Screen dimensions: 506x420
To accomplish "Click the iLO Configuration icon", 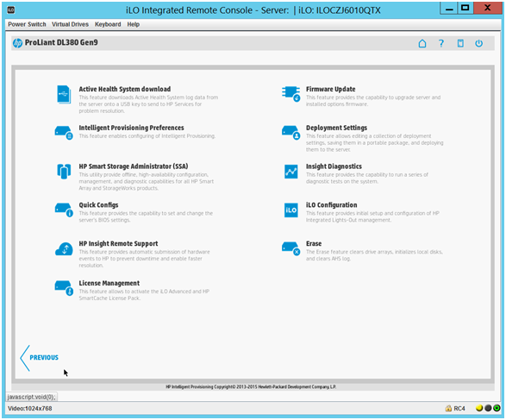I will pos(291,210).
